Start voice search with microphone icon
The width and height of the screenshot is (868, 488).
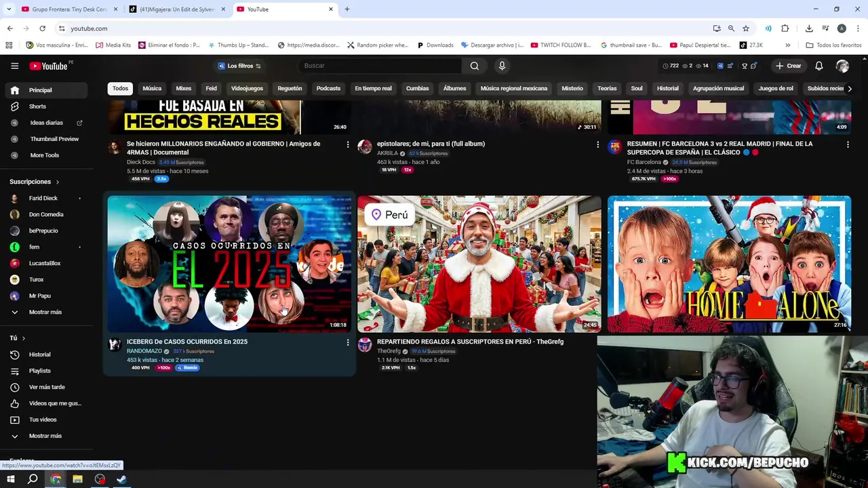502,66
